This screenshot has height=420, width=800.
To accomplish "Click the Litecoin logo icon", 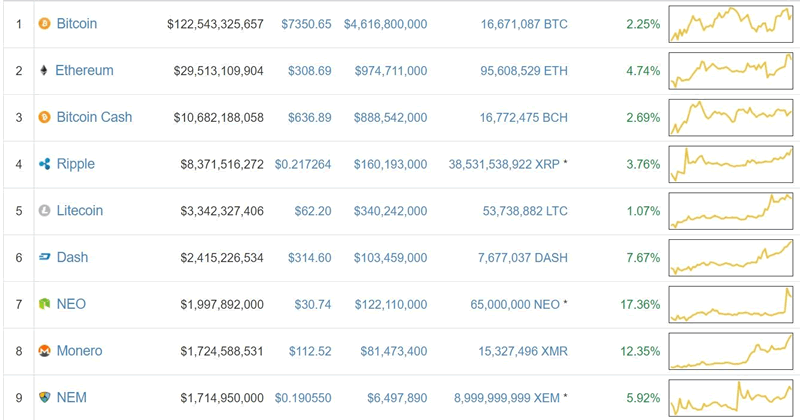I will [44, 211].
